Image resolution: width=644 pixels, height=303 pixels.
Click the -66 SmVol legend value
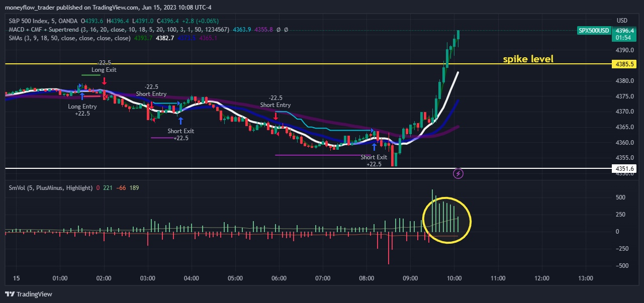point(121,187)
